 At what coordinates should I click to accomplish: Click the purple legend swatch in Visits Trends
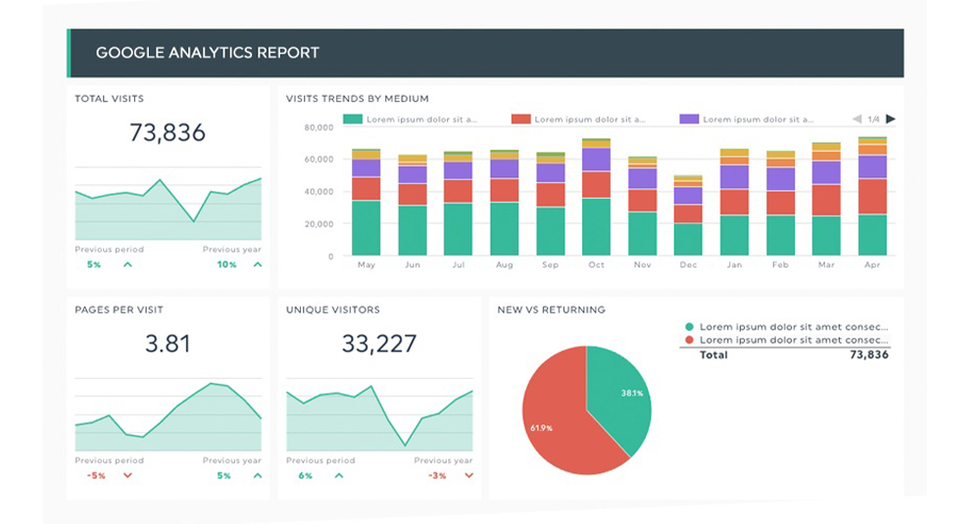click(x=689, y=119)
